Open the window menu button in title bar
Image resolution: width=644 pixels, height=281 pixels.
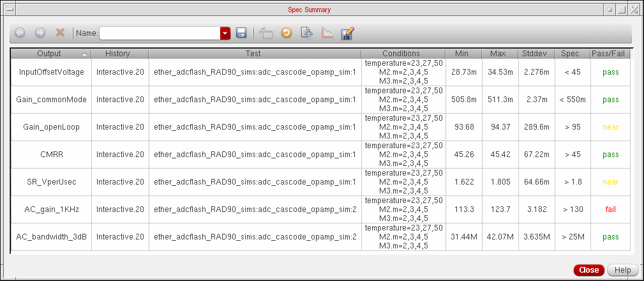pyautogui.click(x=9, y=10)
